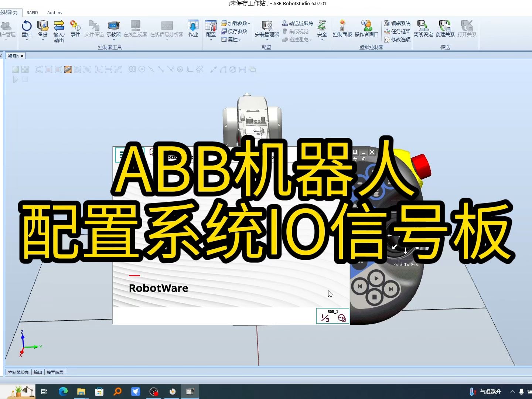Expand the 重启 restart dropdown arrow
Screen dimensions: 532x399
coord(27,40)
